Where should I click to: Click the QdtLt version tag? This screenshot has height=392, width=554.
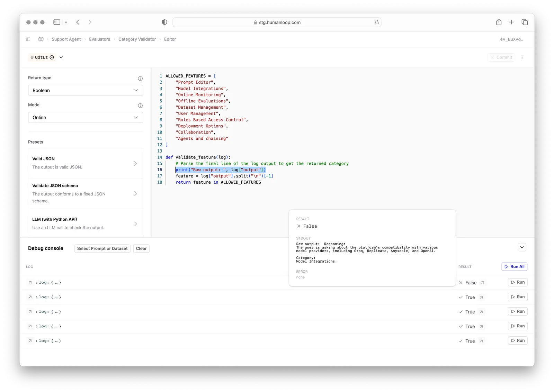point(42,57)
